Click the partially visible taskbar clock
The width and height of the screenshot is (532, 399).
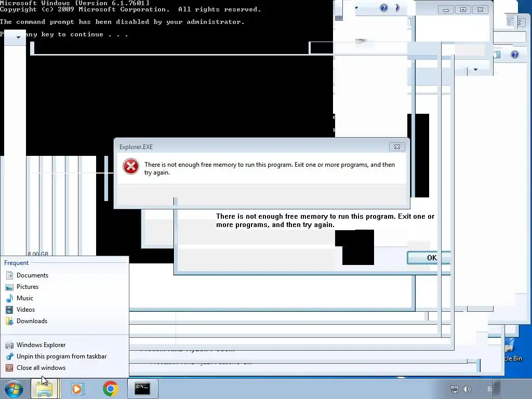pos(490,389)
